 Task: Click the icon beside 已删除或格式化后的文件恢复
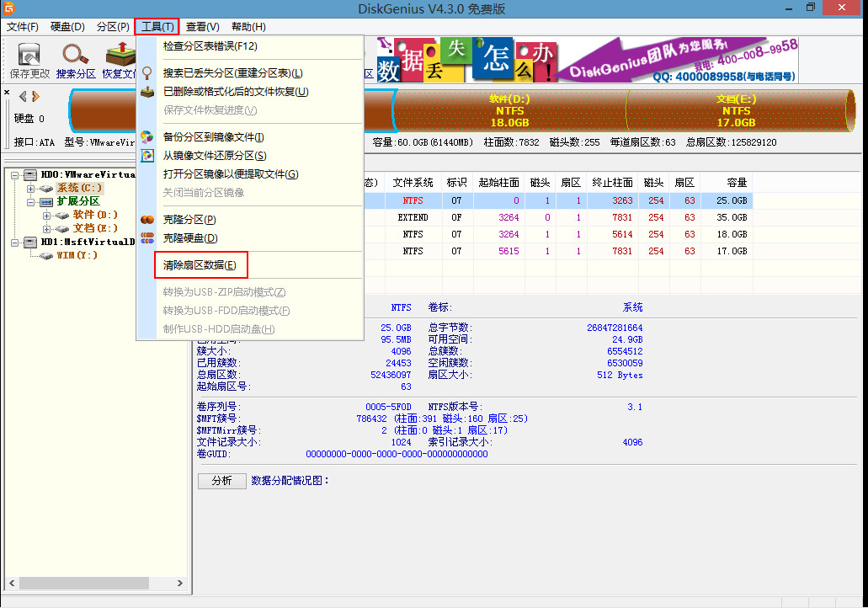(147, 91)
